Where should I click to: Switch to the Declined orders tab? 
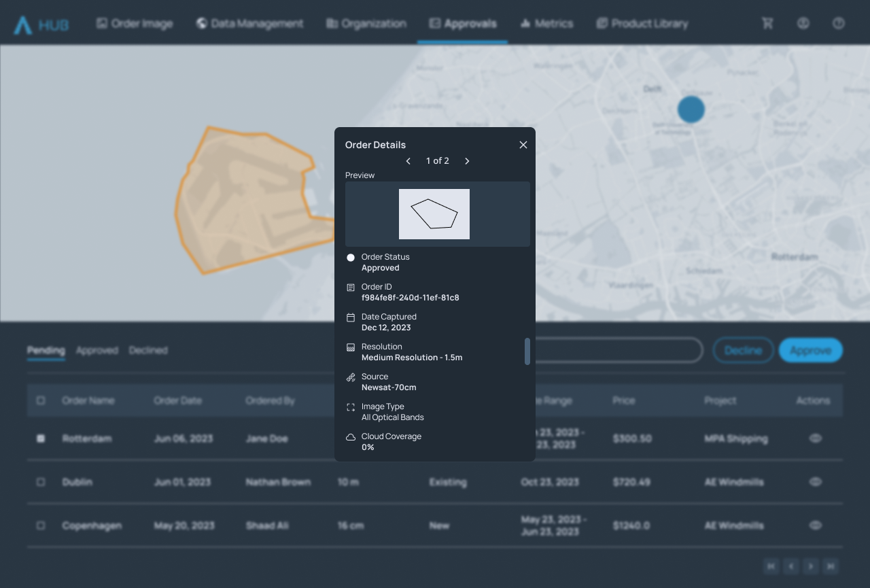[148, 350]
